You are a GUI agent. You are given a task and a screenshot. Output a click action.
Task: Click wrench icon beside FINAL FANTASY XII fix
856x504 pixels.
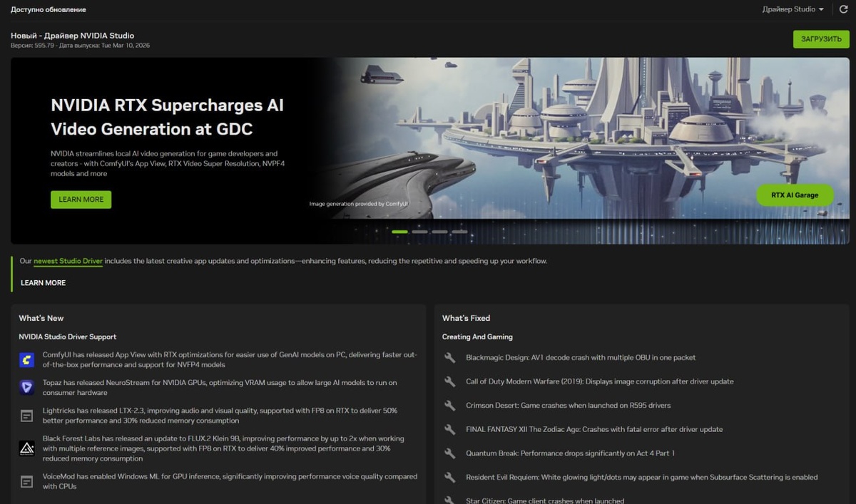click(x=449, y=429)
